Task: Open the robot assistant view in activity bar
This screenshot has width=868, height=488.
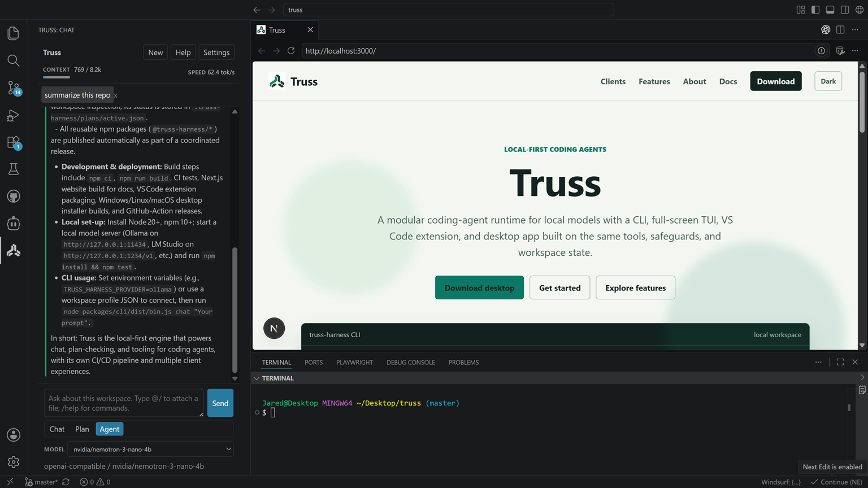Action: pyautogui.click(x=13, y=223)
